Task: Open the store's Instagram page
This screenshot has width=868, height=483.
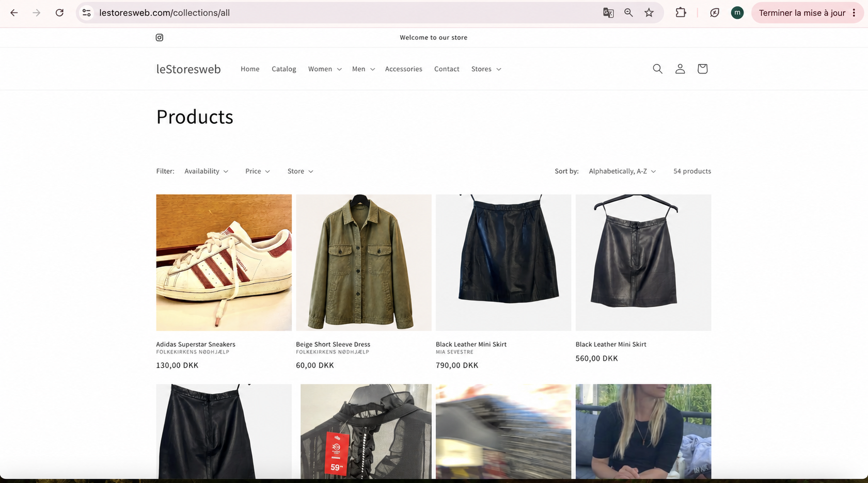Action: click(x=160, y=37)
